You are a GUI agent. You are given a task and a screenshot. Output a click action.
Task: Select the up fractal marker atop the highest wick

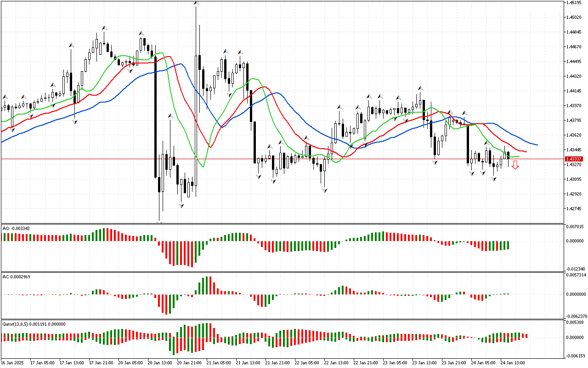coord(196,3)
